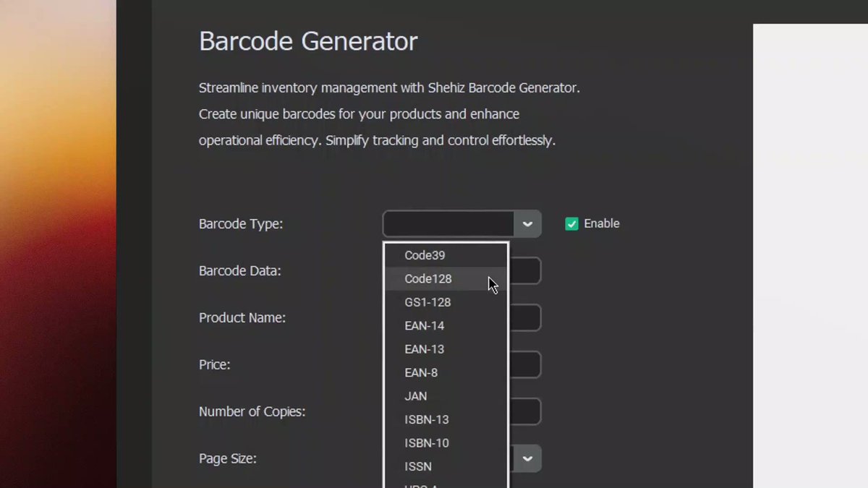This screenshot has height=488, width=868.
Task: Pick GS1-128 in the dropdown list
Action: [x=446, y=302]
